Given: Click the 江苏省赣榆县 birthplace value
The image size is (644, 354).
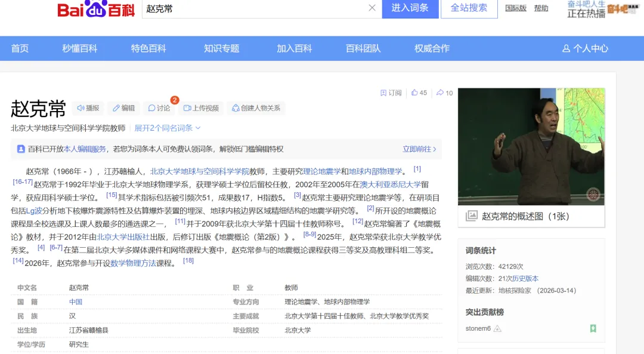Looking at the screenshot, I should [89, 330].
